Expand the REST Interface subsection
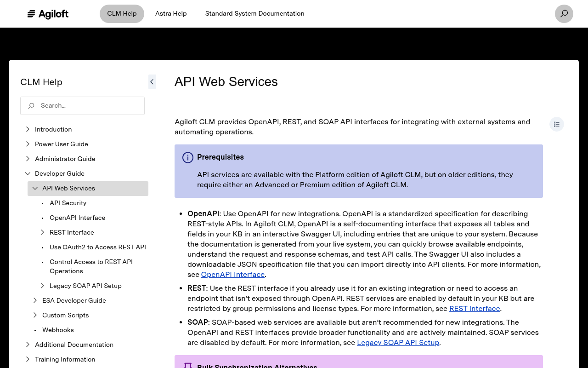588x368 pixels. click(x=42, y=232)
